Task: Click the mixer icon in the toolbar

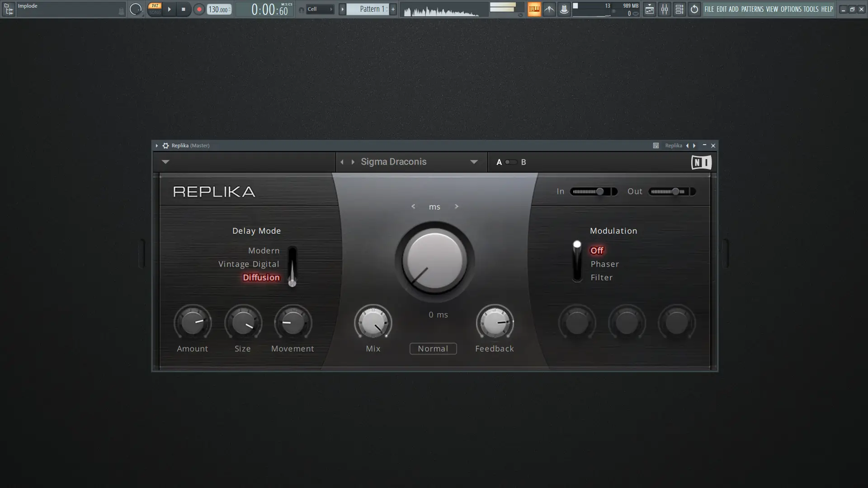Action: coord(665,9)
